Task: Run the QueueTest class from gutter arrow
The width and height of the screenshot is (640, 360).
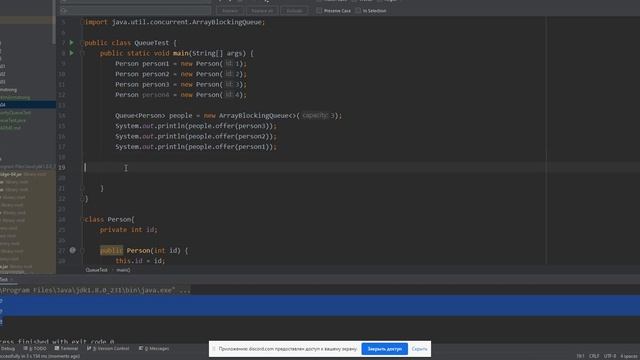Action: coord(72,42)
